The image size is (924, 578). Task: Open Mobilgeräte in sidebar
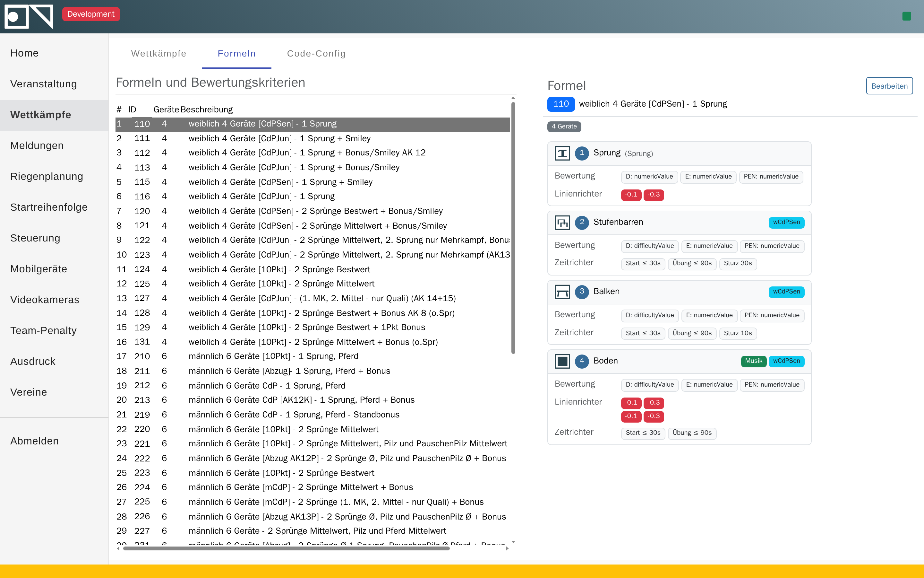54,269
